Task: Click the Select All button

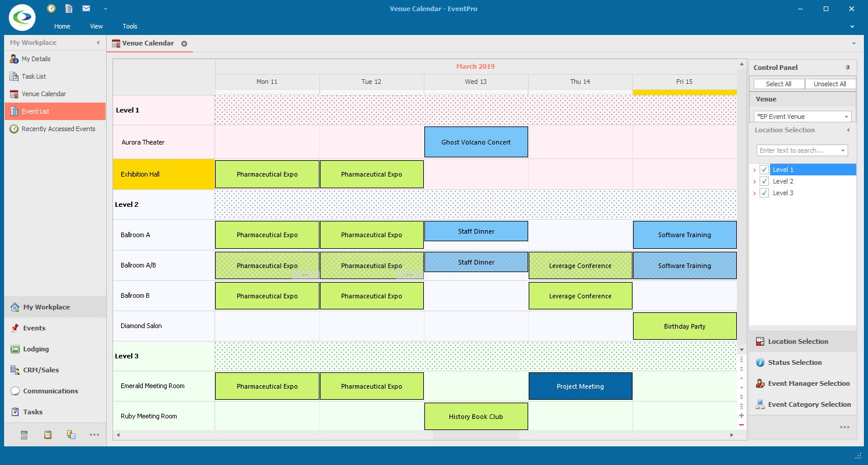Action: click(x=779, y=84)
